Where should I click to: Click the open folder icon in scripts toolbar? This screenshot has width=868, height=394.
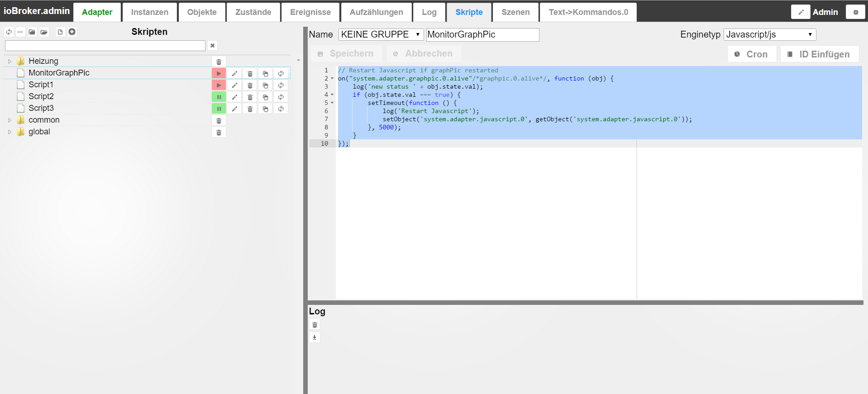(x=44, y=32)
